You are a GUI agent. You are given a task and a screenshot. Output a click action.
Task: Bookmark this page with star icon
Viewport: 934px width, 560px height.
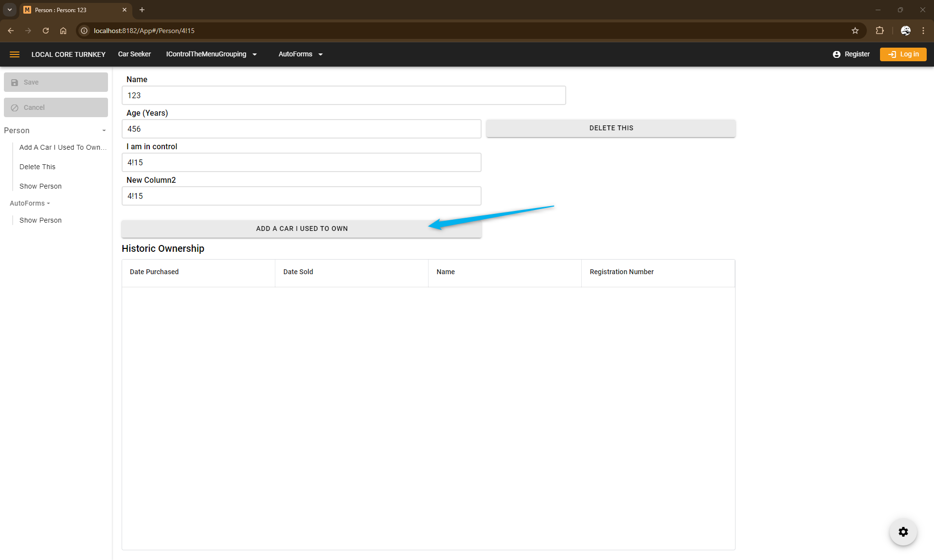pos(855,31)
